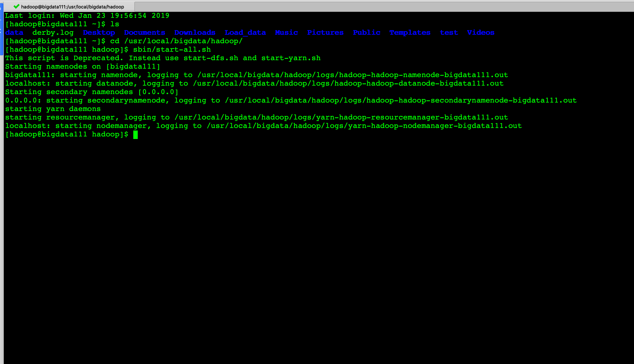Select the 'Music' folder in listing

[x=286, y=33]
